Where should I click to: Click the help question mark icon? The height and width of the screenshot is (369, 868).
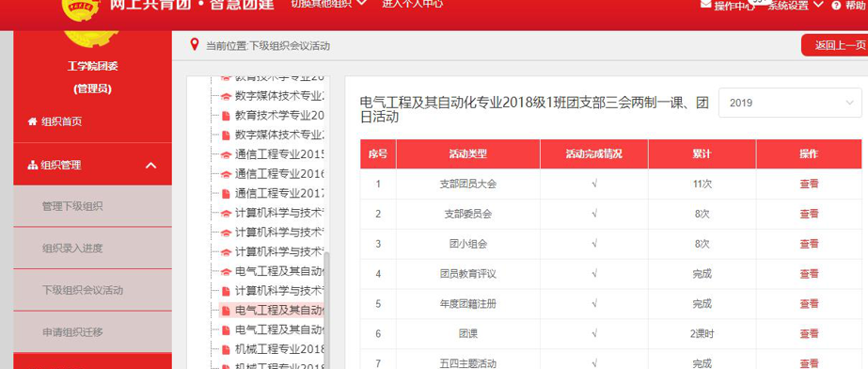pos(836,5)
